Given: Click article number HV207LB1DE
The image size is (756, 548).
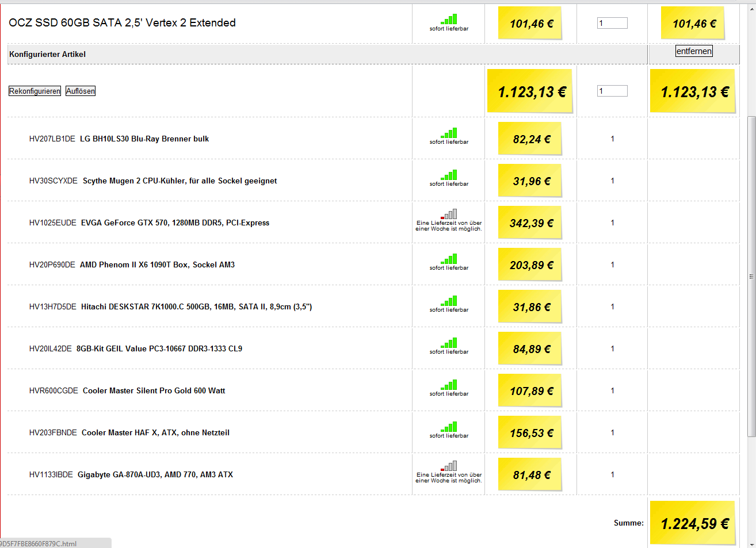Looking at the screenshot, I should tap(52, 139).
